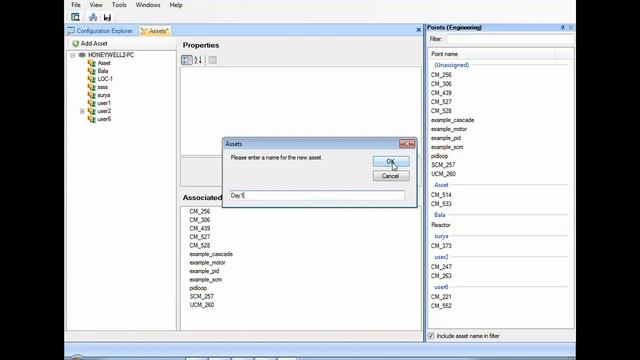Select LOC-1 in the asset tree
640x360 pixels.
click(105, 79)
